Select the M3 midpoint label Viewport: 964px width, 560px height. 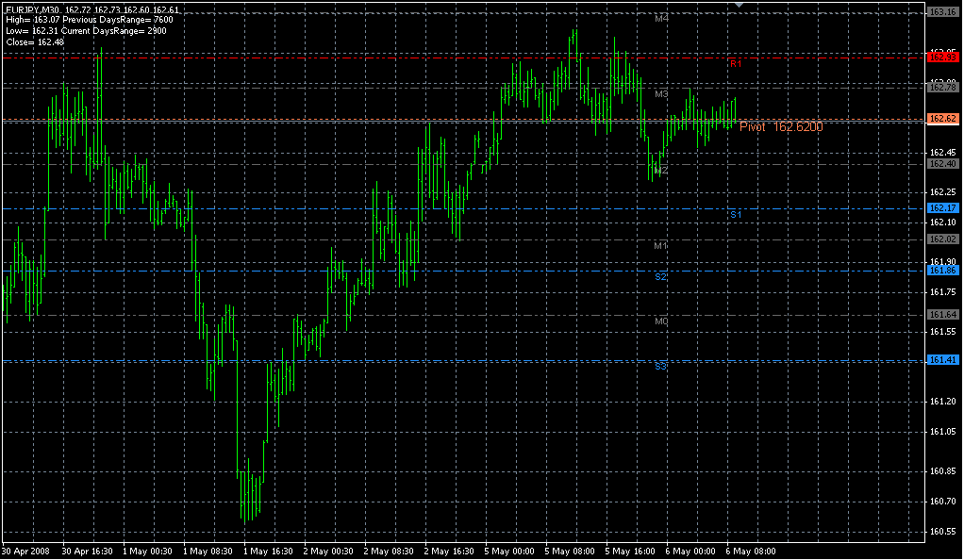point(661,94)
